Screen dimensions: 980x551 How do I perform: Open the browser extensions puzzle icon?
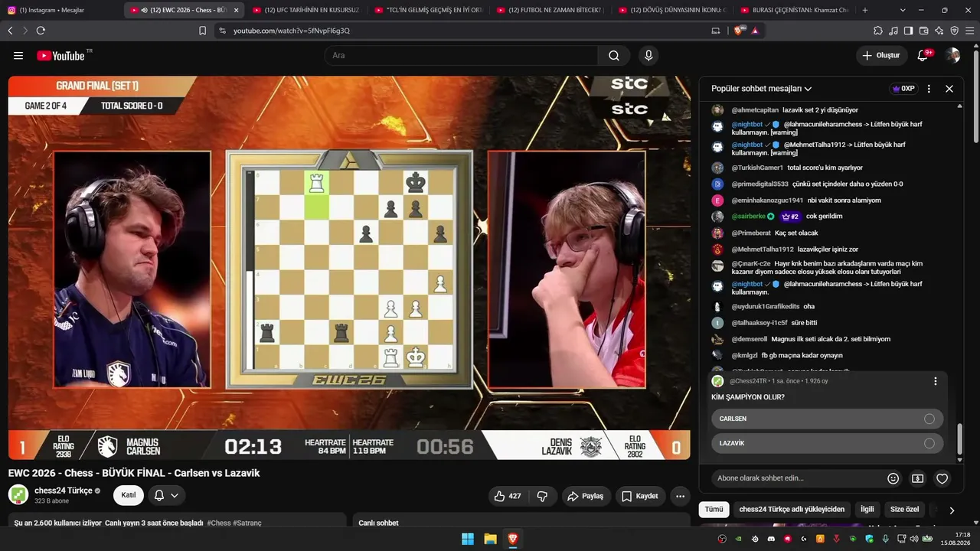click(x=878, y=31)
